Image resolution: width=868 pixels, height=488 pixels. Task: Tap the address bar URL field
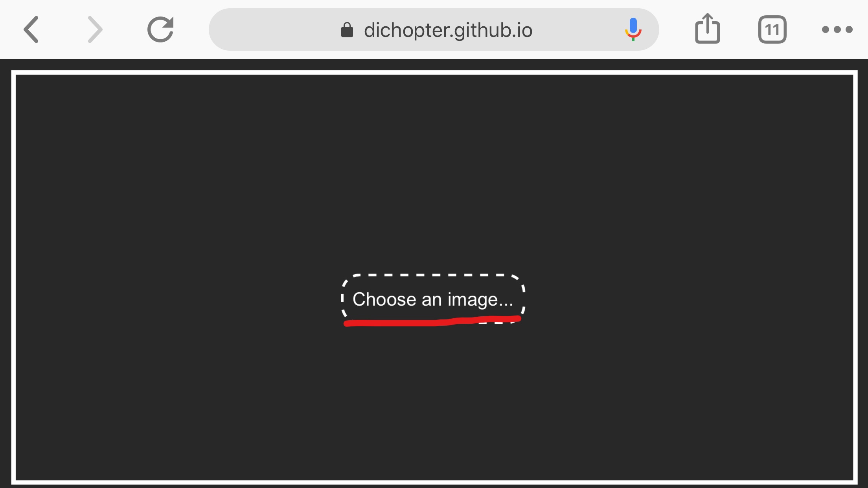point(434,29)
